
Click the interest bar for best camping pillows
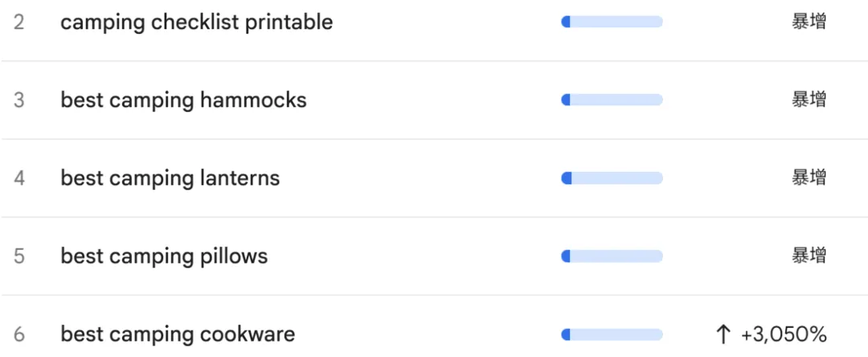(x=612, y=256)
